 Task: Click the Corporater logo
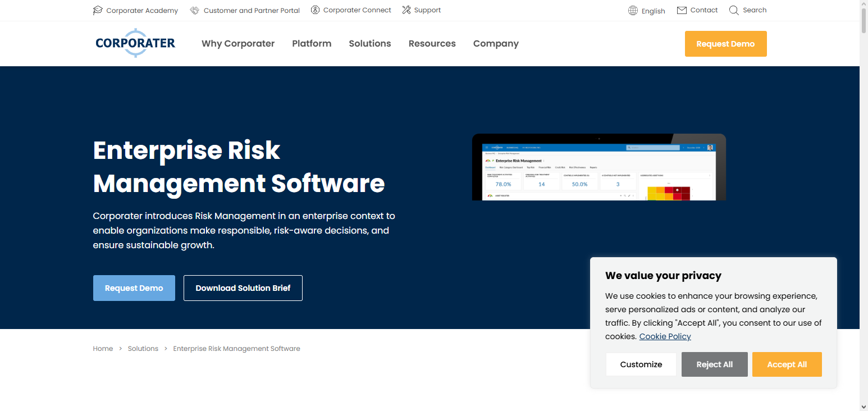[135, 43]
